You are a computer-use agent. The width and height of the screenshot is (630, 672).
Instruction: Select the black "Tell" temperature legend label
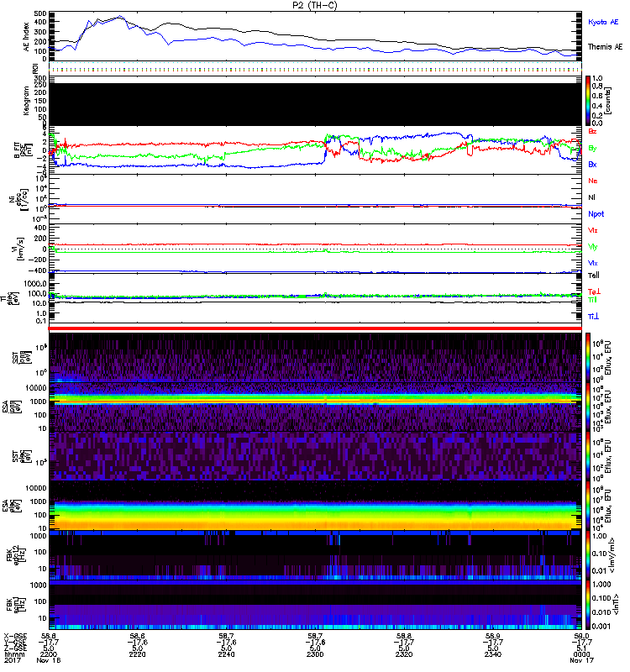click(593, 276)
